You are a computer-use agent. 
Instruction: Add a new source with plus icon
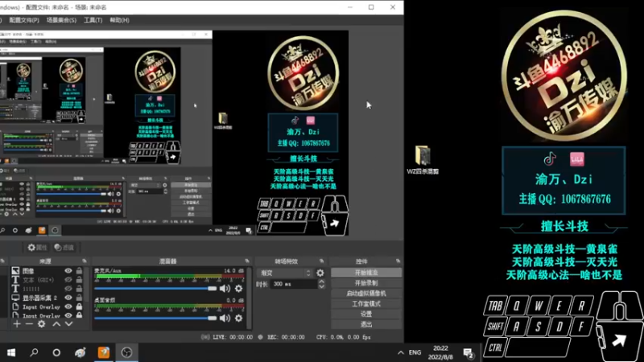point(16,324)
